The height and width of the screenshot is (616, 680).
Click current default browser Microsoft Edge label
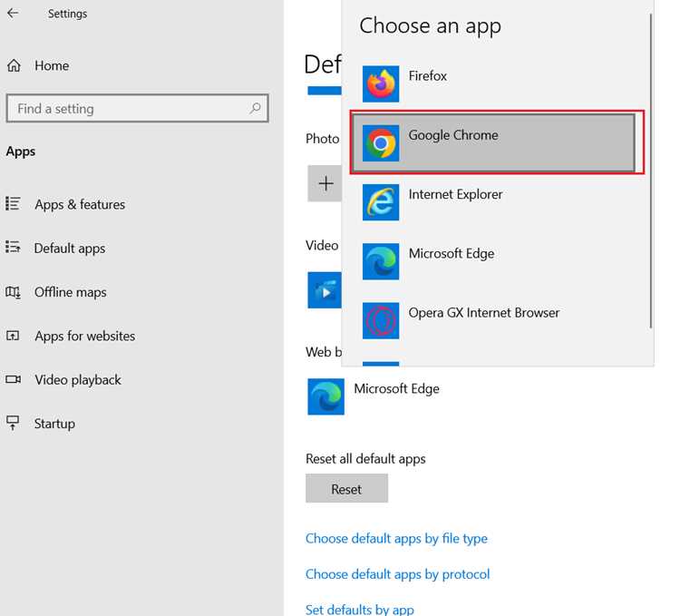pos(396,388)
